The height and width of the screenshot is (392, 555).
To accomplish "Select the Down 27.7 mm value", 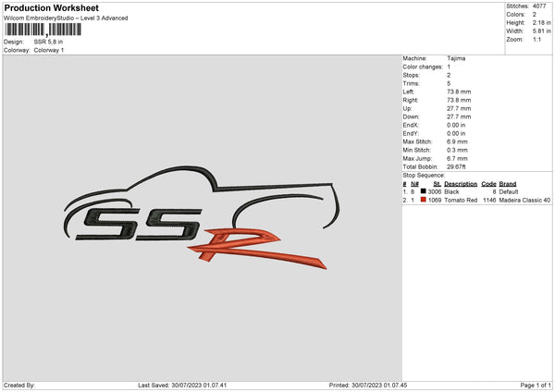I will 459,116.
